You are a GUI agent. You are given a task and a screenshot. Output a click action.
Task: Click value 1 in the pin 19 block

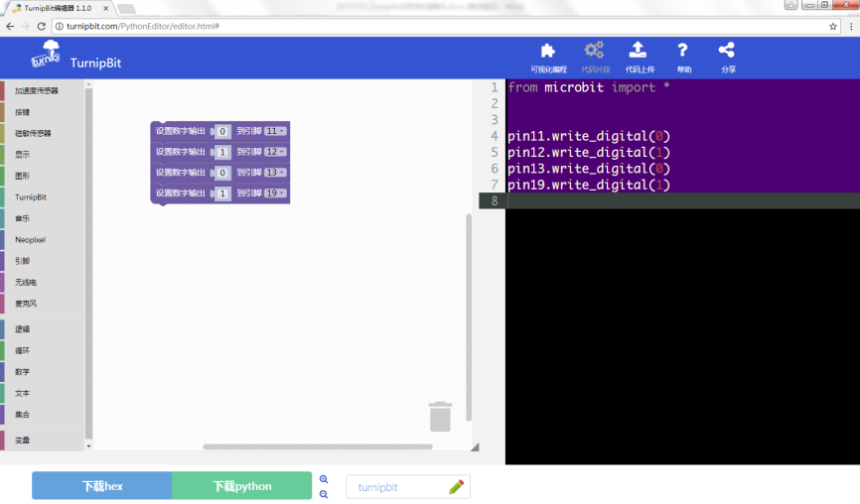(222, 193)
